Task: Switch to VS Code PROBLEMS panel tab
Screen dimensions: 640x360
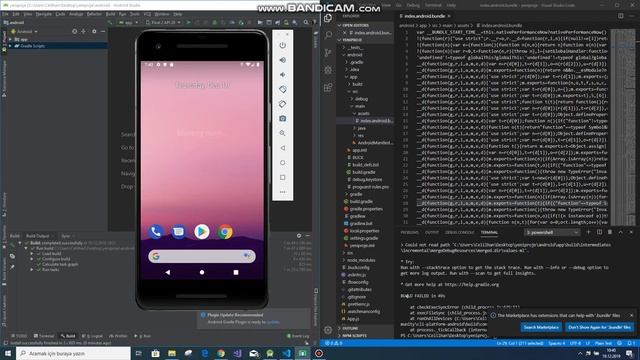Action: (x=409, y=232)
